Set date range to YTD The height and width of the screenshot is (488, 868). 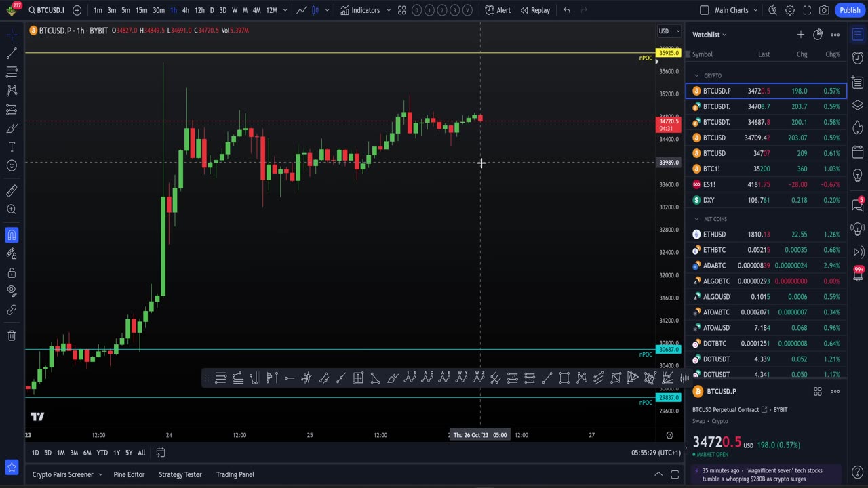(102, 453)
